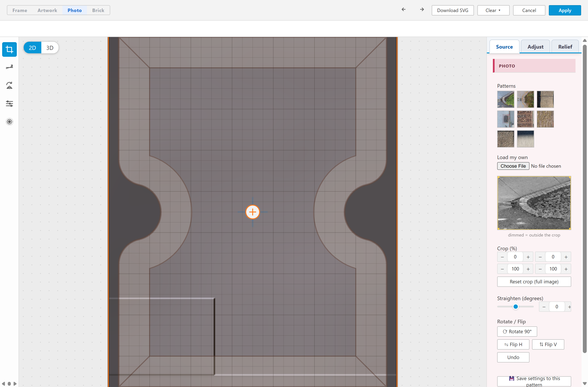Switch to the Frame tab
588x387 pixels.
click(20, 10)
